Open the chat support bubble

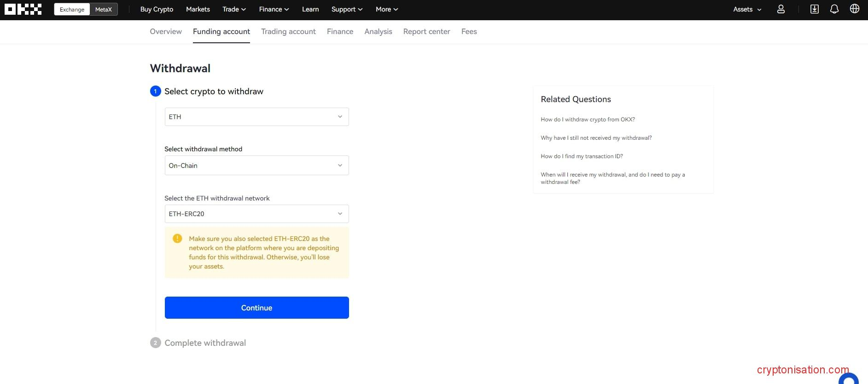click(848, 379)
